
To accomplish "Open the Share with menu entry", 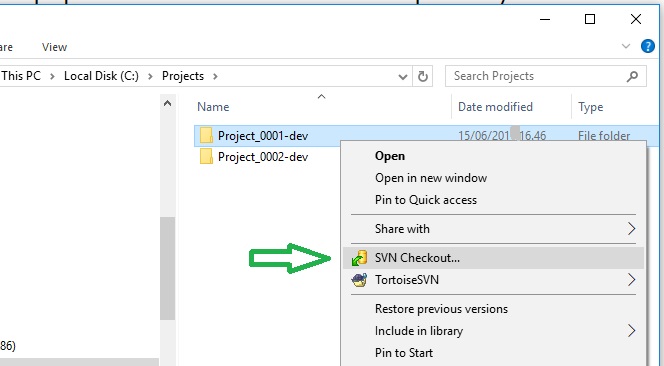I will 493,229.
